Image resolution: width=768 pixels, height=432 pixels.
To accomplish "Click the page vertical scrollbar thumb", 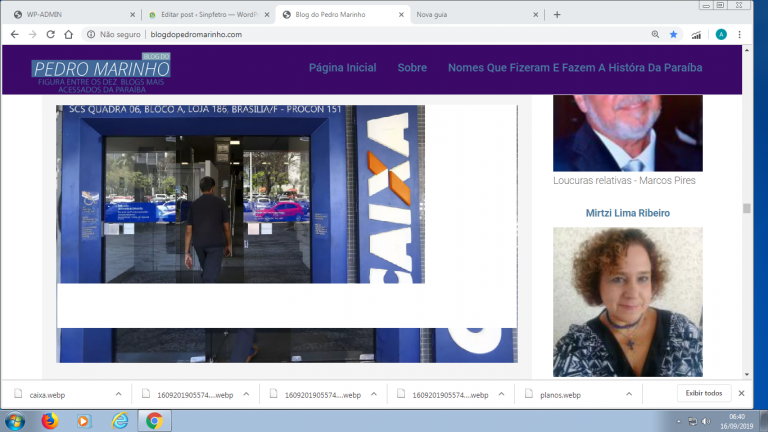I will tap(746, 208).
